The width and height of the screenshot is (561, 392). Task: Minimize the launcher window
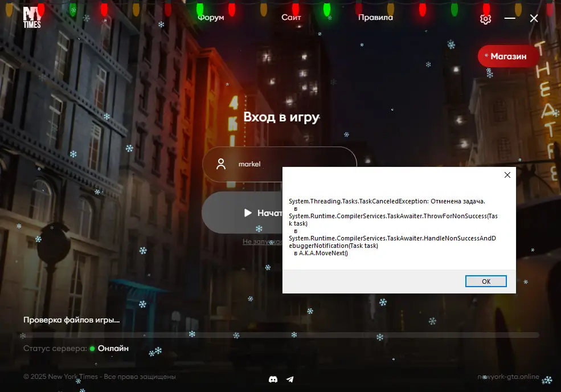coord(510,18)
